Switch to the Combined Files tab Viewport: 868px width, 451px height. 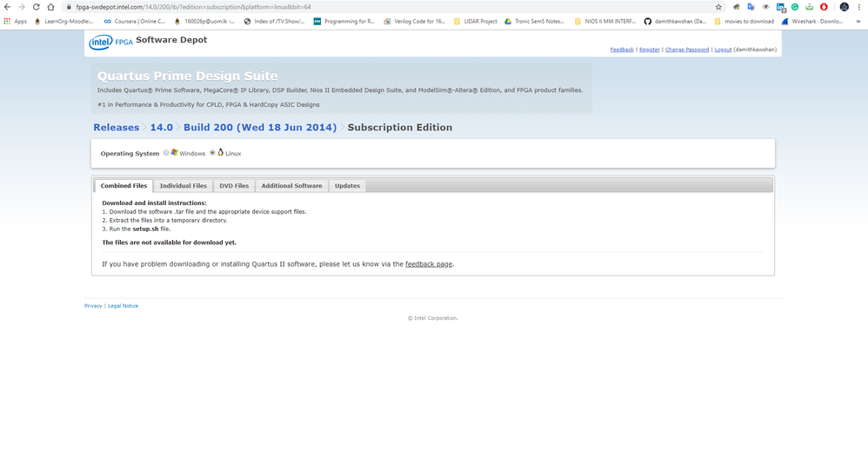pyautogui.click(x=124, y=186)
